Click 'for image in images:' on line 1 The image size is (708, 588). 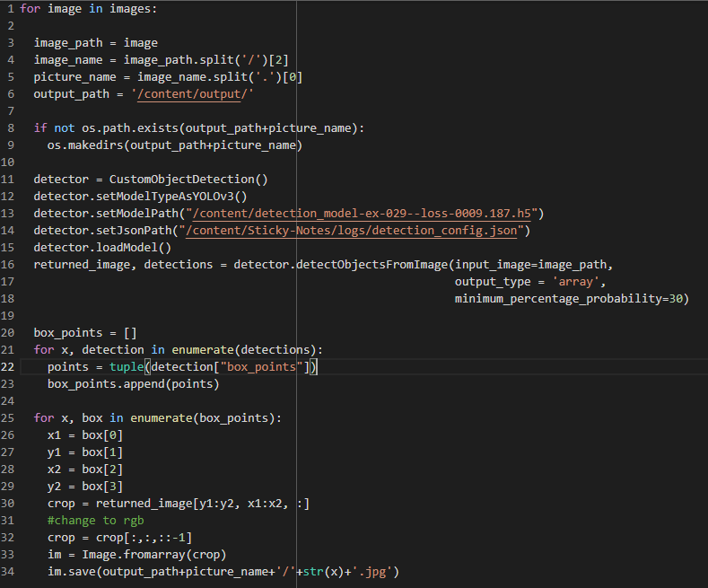coord(89,9)
